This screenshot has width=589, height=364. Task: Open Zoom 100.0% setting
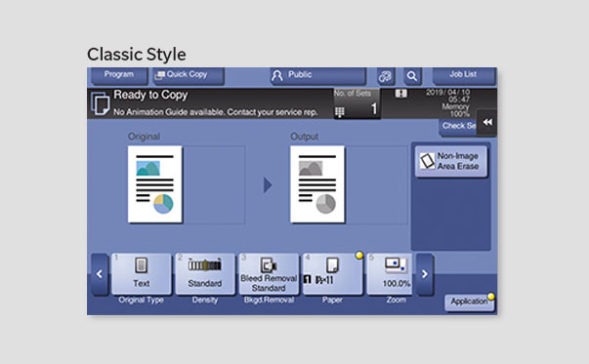click(x=390, y=274)
